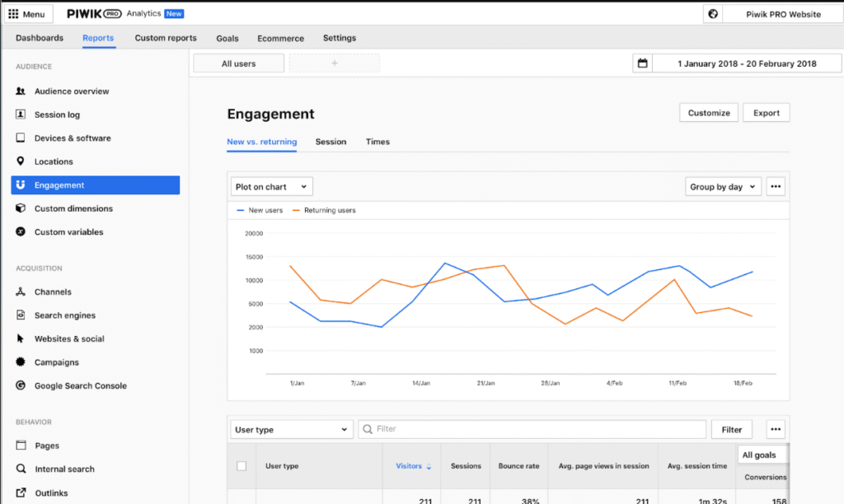The image size is (844, 504).
Task: Toggle Returning users orange legend swatch
Action: click(x=296, y=210)
